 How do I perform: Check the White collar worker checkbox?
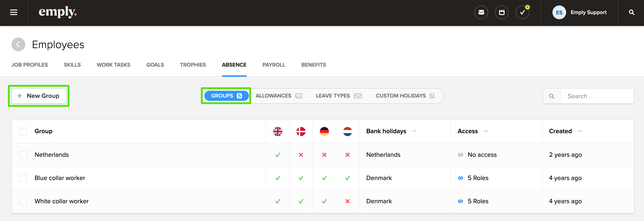pos(23,201)
